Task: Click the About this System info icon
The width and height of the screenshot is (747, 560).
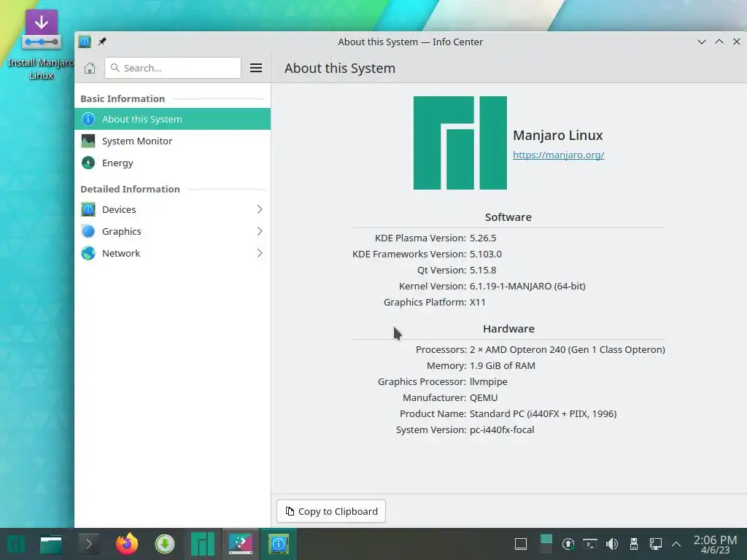Action: (88, 119)
